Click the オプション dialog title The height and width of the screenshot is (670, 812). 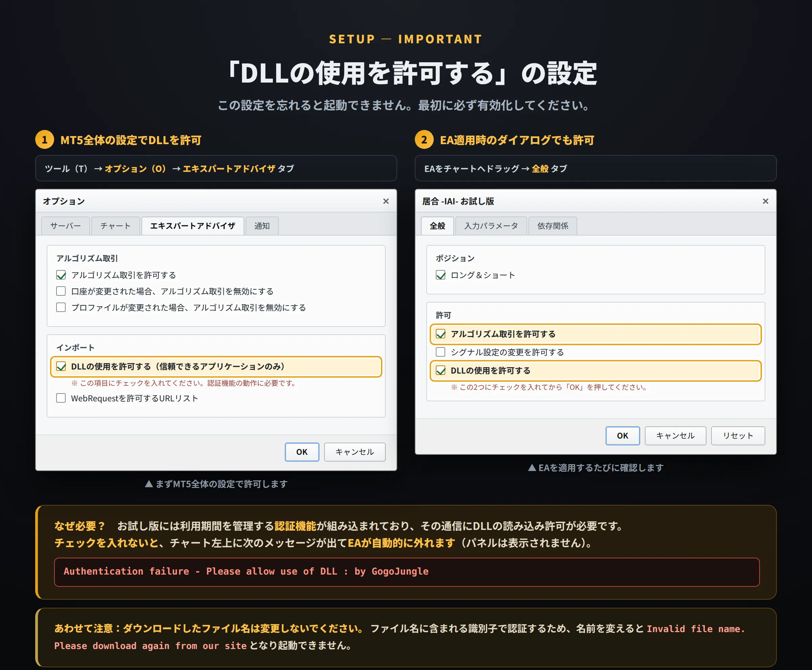click(64, 201)
